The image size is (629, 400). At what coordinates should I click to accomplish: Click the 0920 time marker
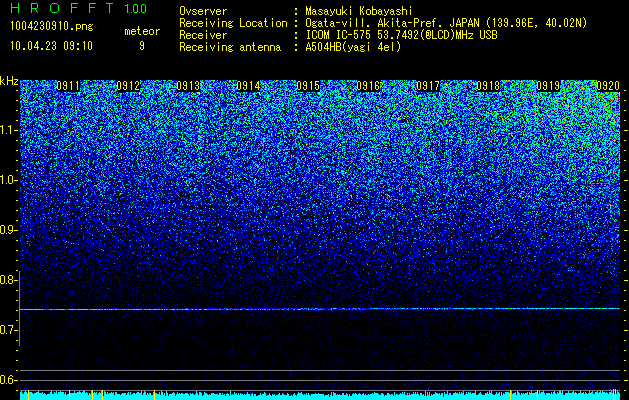(608, 86)
